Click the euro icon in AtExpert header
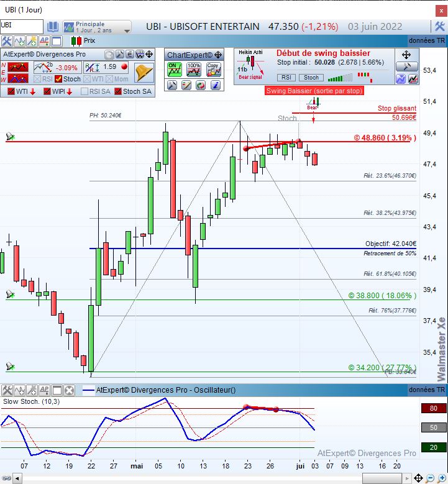Image resolution: width=448 pixels, height=484 pixels. click(130, 55)
